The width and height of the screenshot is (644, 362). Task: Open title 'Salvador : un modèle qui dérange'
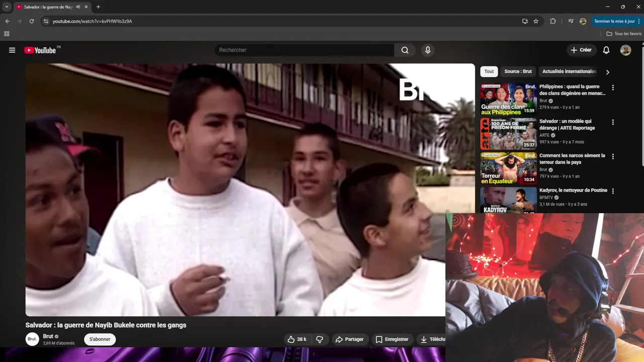pyautogui.click(x=567, y=125)
